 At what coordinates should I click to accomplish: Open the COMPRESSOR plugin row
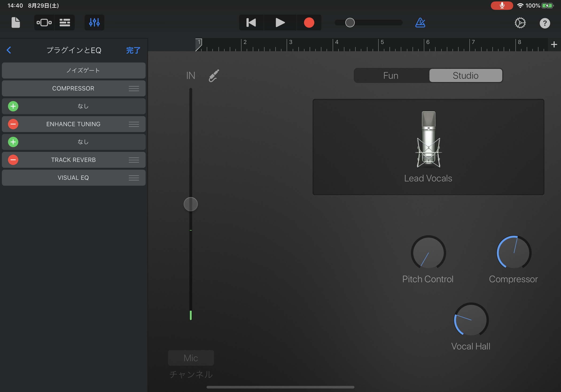(74, 88)
